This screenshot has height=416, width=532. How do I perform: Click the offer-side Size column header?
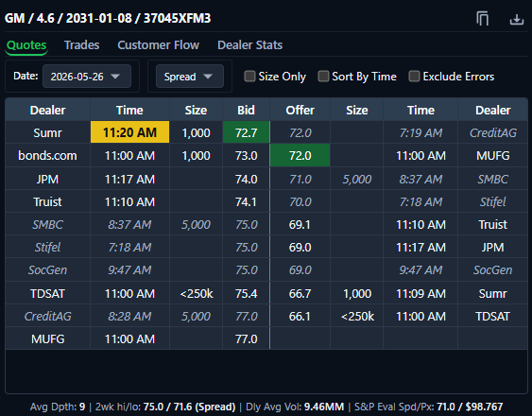click(x=357, y=110)
